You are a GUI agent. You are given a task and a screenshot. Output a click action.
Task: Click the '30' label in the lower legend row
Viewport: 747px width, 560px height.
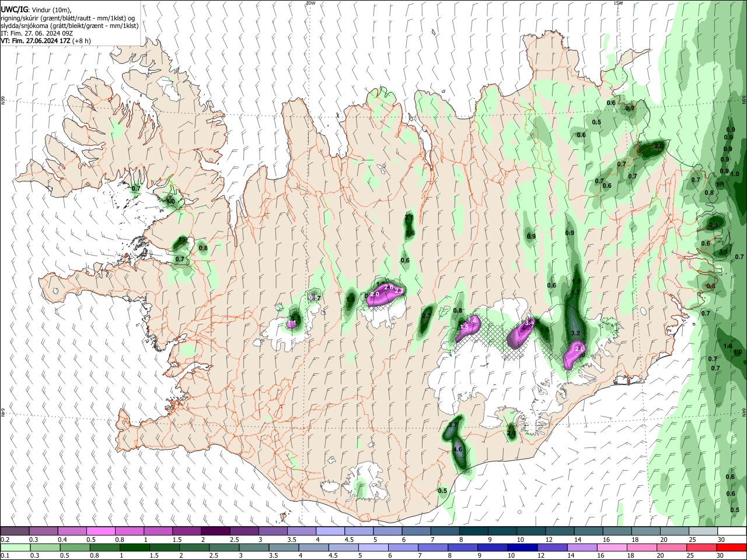coord(721,556)
